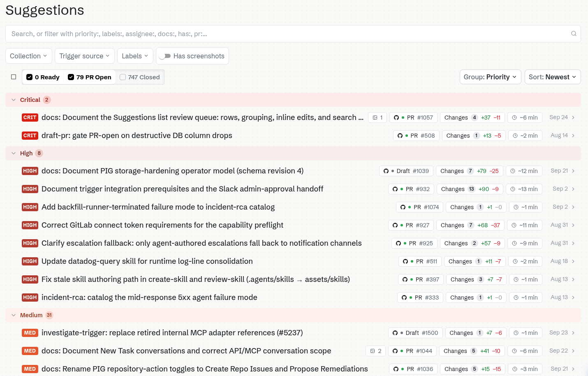Click clock icon on the ~12 min estimate
Screen dimensions: 588x376
pyautogui.click(x=513, y=171)
